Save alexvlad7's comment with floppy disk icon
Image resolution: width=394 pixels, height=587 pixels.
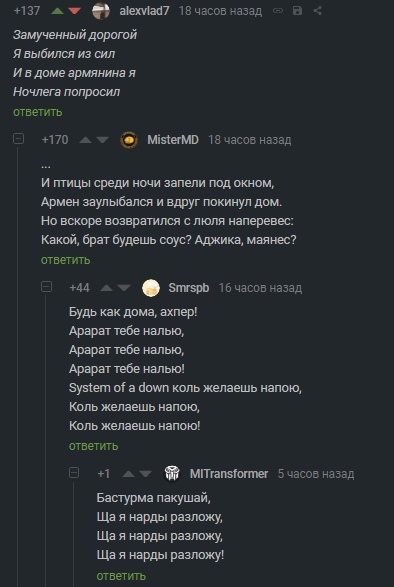(x=297, y=10)
